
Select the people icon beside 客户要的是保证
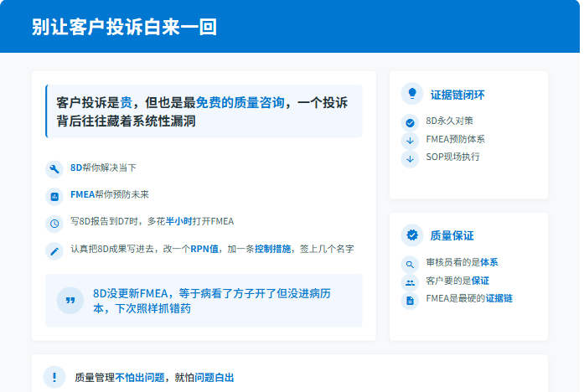[x=410, y=282]
